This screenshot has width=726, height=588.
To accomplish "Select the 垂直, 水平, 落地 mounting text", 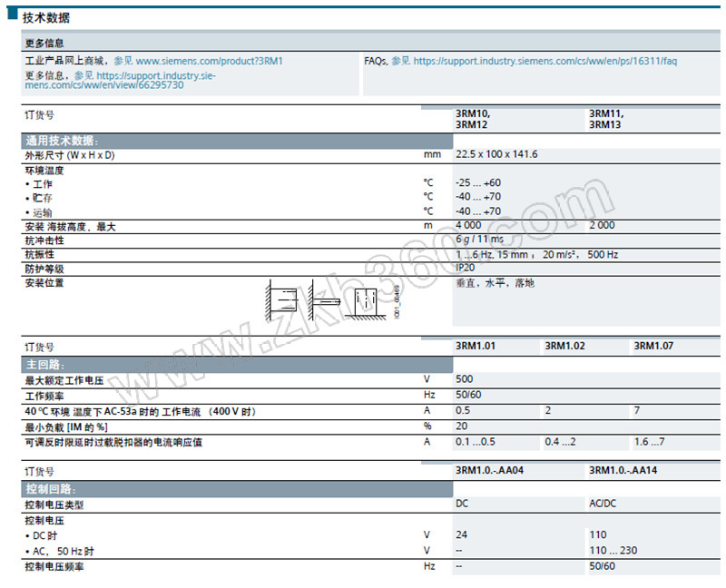I will pyautogui.click(x=495, y=283).
